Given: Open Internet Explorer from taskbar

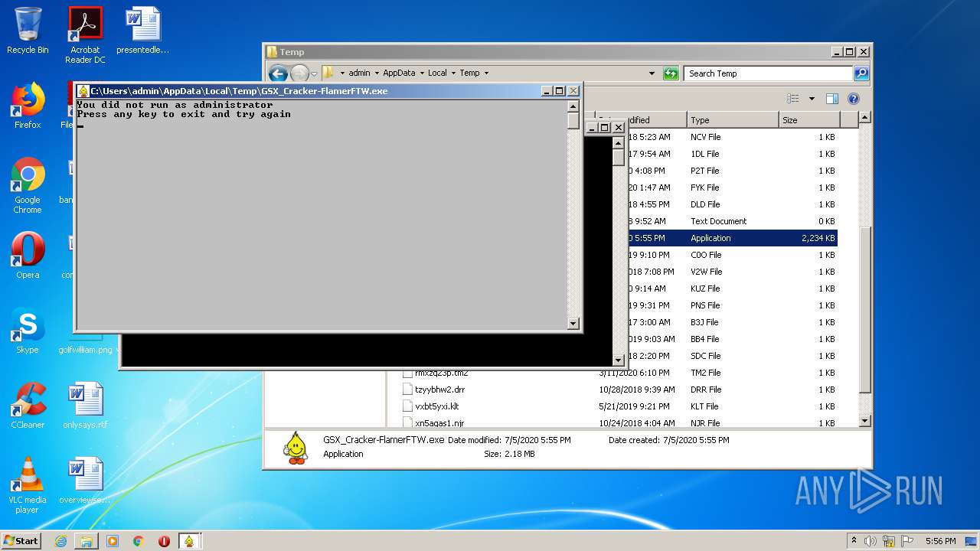Looking at the screenshot, I should point(60,541).
